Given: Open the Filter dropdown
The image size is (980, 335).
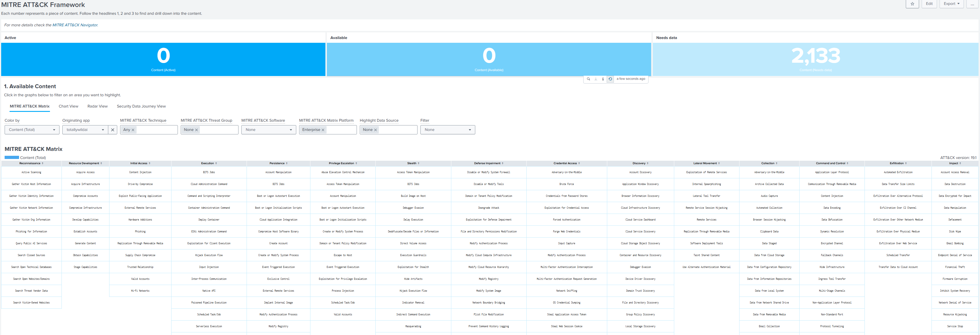Looking at the screenshot, I should click(x=448, y=130).
